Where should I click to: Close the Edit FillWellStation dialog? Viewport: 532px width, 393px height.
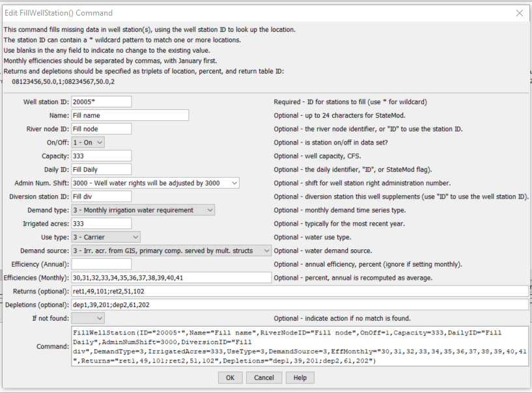pyautogui.click(x=519, y=13)
